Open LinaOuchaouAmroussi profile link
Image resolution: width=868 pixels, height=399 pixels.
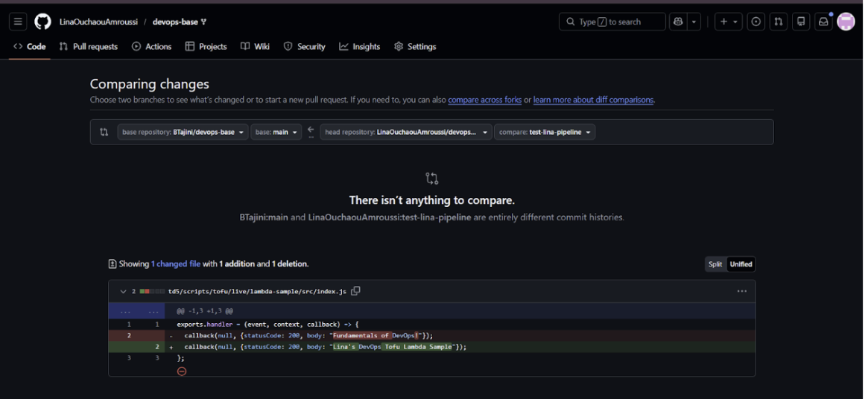click(x=98, y=22)
